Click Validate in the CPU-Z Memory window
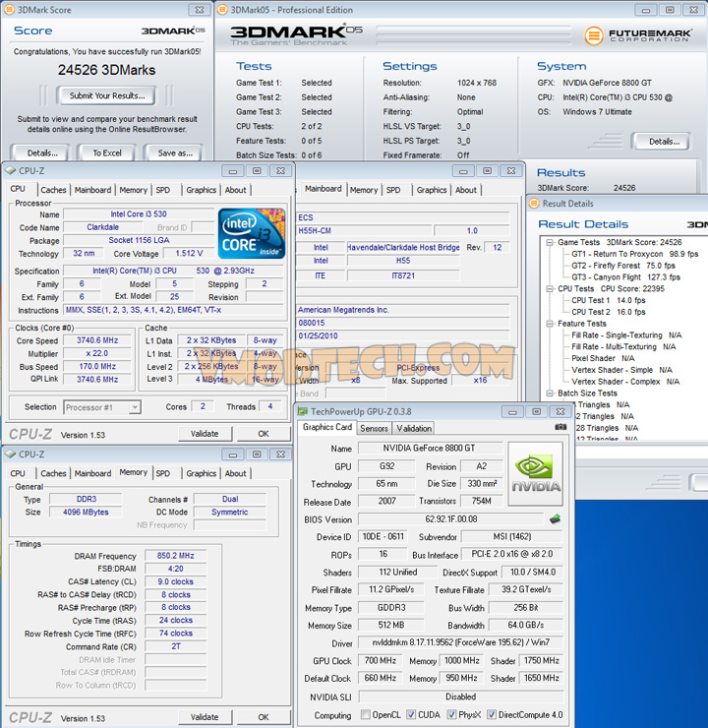 [x=205, y=717]
